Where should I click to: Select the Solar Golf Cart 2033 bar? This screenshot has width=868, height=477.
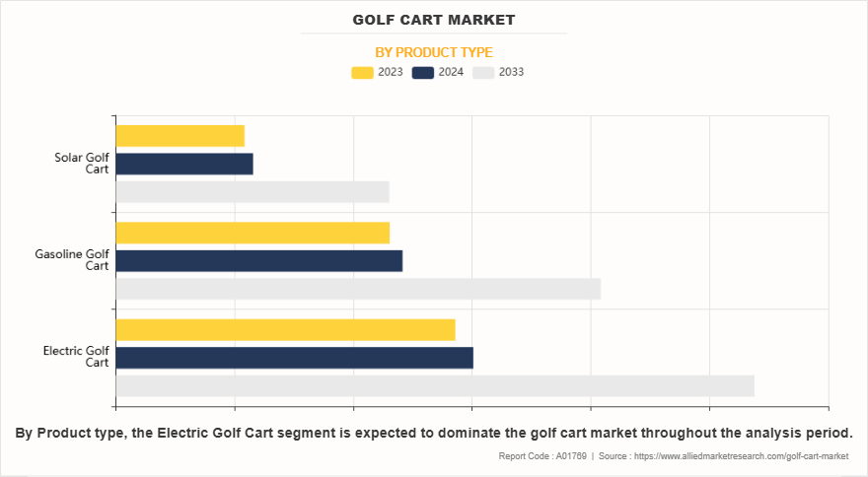(x=253, y=192)
